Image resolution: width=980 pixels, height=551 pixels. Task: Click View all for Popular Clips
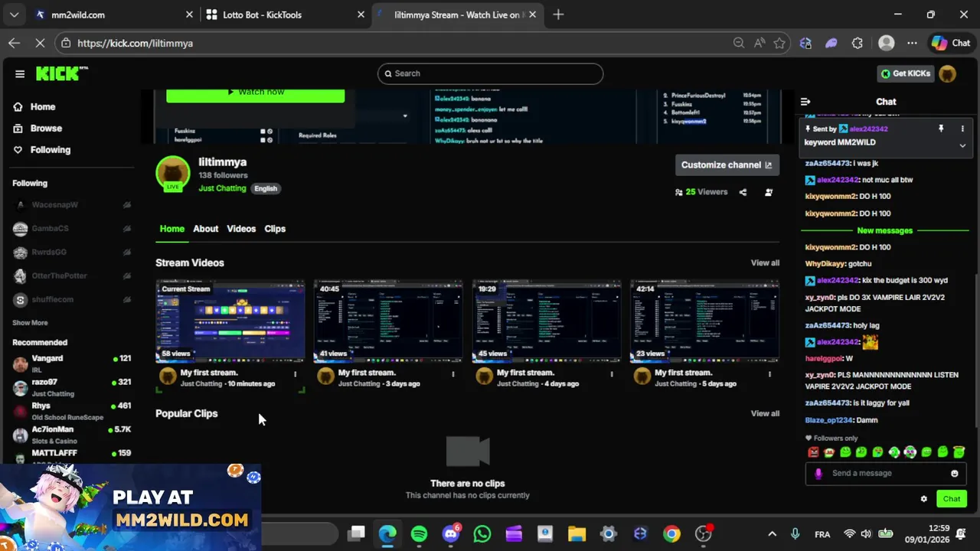tap(765, 413)
